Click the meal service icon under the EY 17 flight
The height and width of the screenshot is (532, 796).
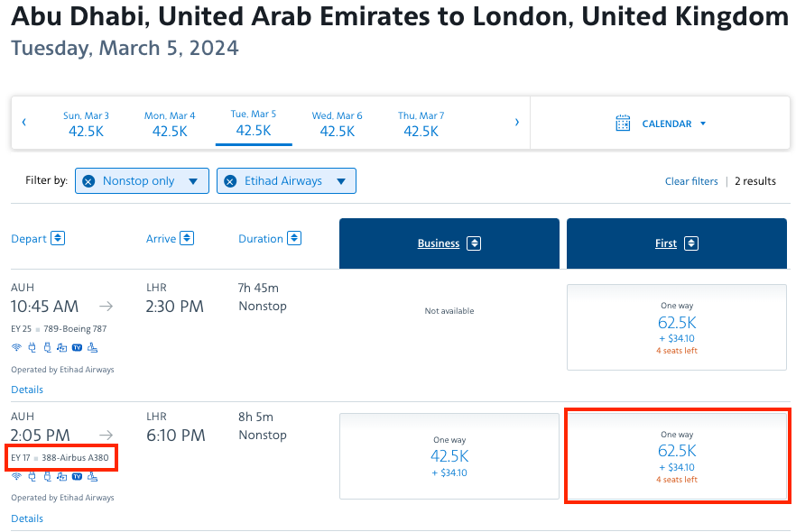[93, 476]
